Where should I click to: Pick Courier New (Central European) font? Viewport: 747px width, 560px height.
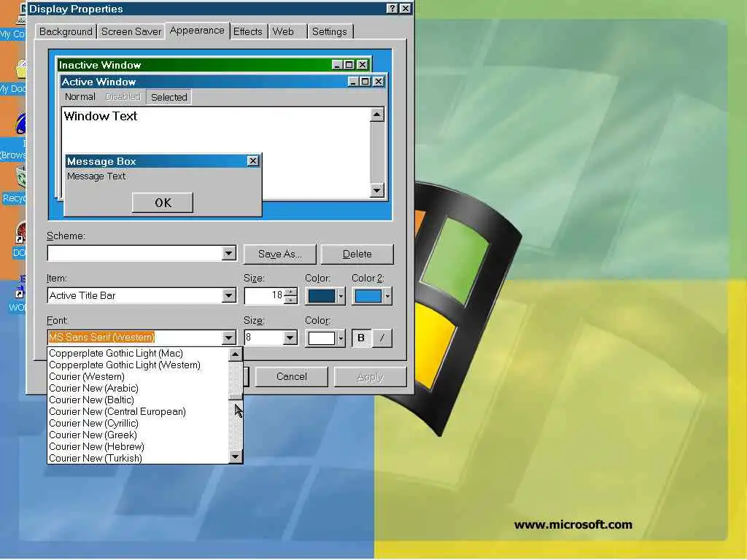point(138,411)
